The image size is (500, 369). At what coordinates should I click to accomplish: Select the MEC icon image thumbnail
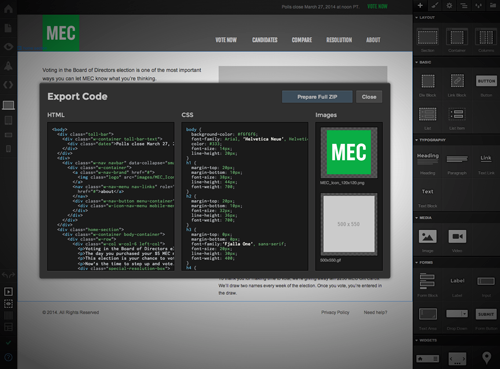349,152
